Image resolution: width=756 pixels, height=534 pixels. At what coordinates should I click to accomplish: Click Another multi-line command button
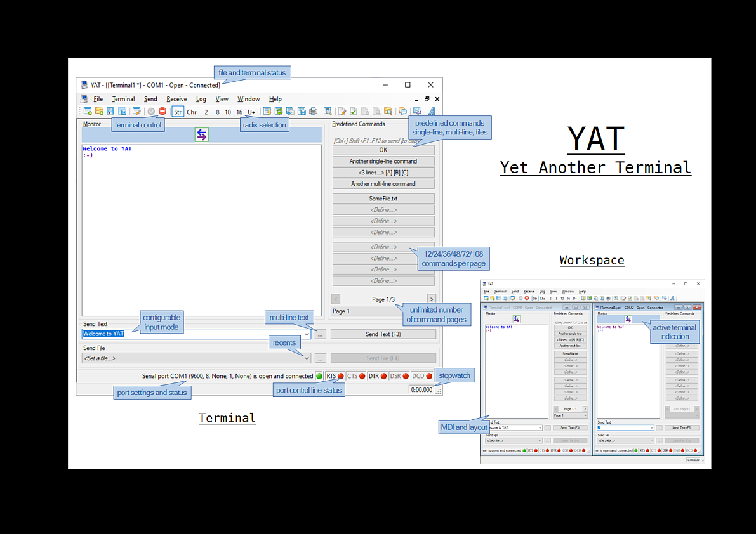[383, 184]
